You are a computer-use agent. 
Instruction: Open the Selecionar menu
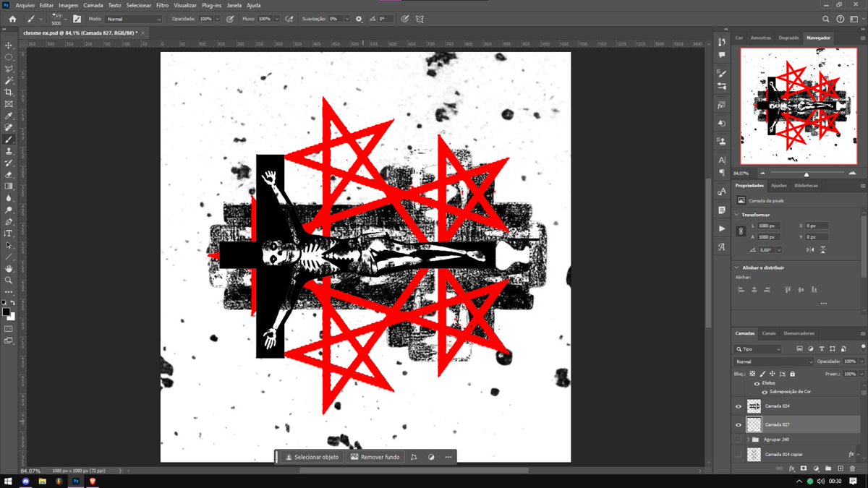138,5
